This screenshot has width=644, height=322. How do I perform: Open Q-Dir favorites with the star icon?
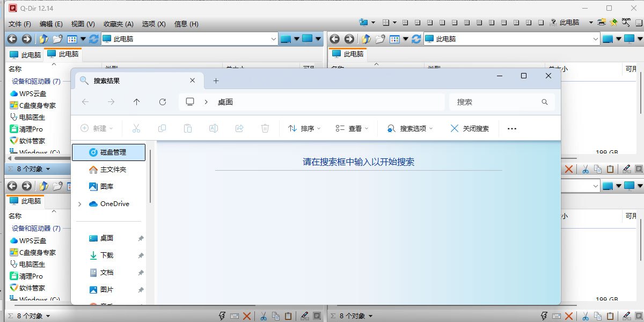(x=613, y=24)
